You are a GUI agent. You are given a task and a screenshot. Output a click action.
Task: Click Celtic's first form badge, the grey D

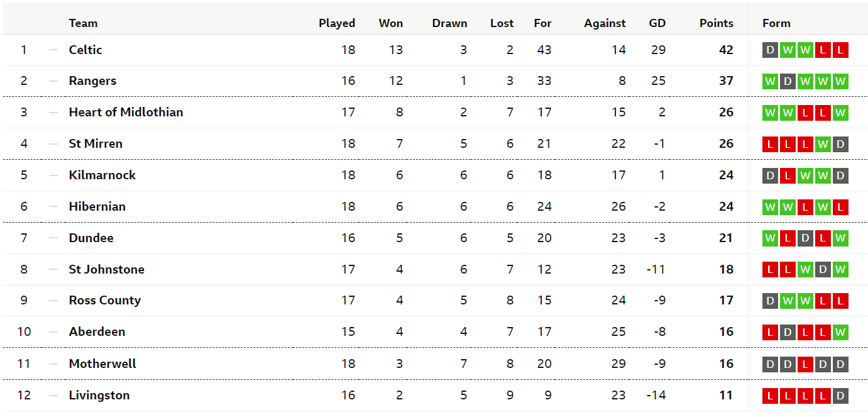770,50
